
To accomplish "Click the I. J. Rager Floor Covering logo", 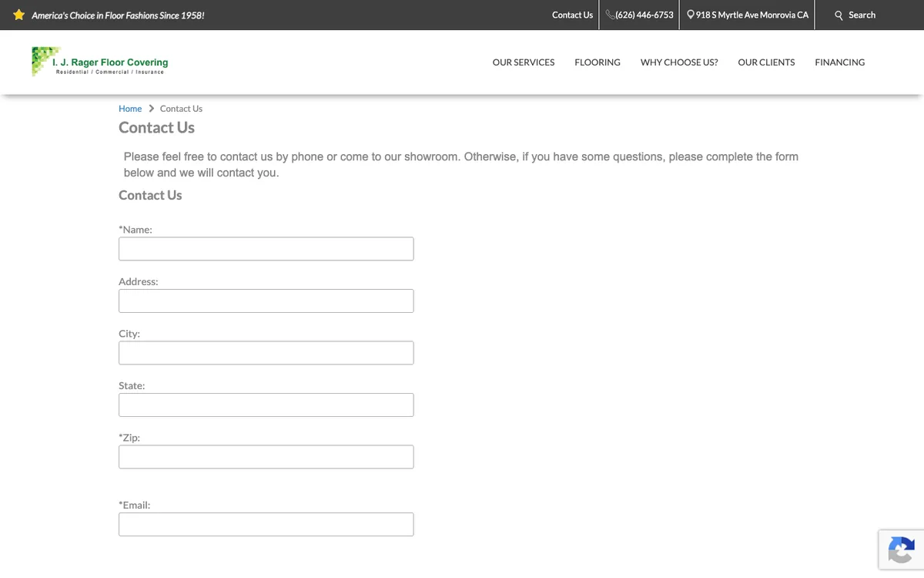I will (100, 62).
